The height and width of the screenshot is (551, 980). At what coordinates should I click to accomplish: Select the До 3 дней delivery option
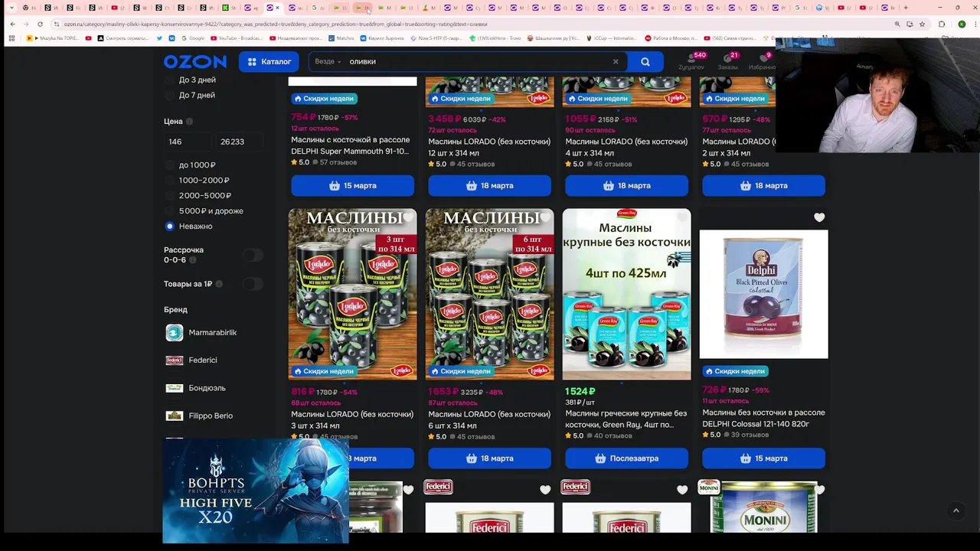tap(191, 80)
